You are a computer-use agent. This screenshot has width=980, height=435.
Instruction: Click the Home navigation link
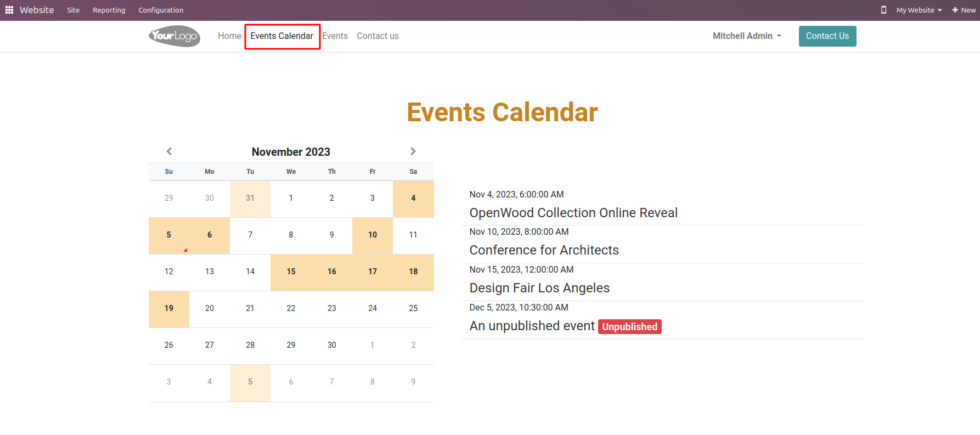pos(229,36)
